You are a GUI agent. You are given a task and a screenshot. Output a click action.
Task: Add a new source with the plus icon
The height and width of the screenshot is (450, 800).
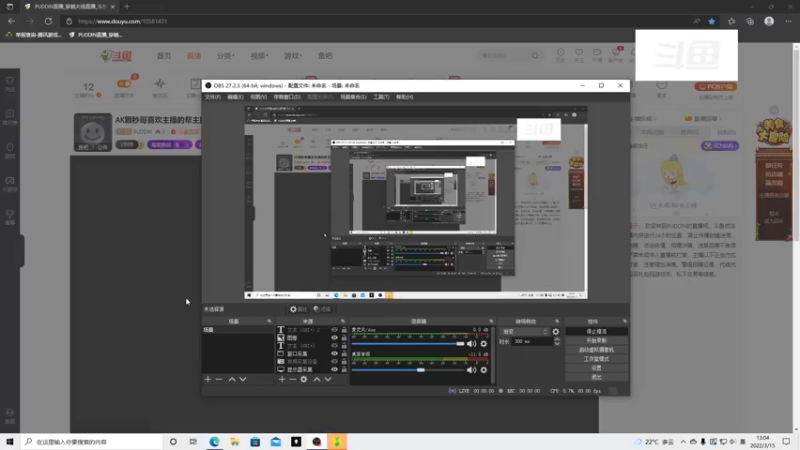(x=282, y=379)
